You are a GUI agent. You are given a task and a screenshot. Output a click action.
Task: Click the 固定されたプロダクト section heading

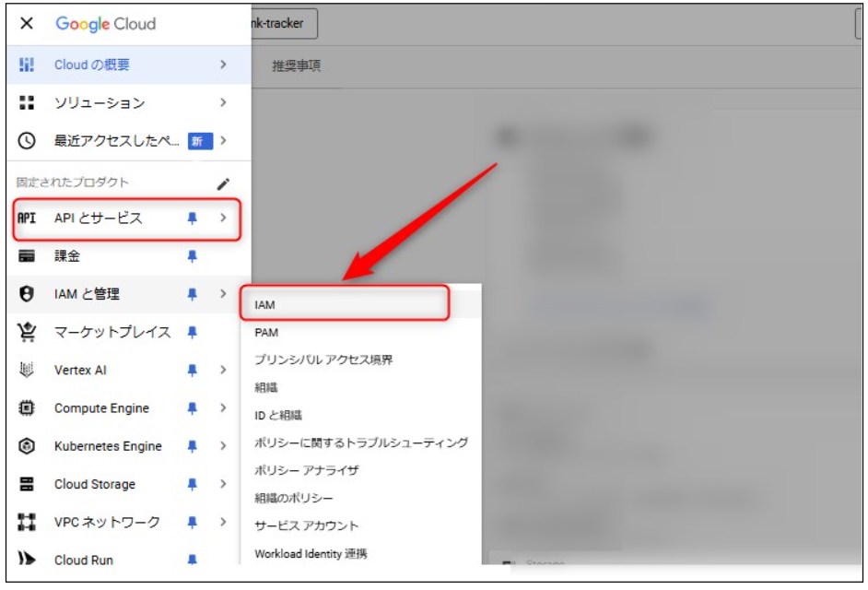coord(73,183)
